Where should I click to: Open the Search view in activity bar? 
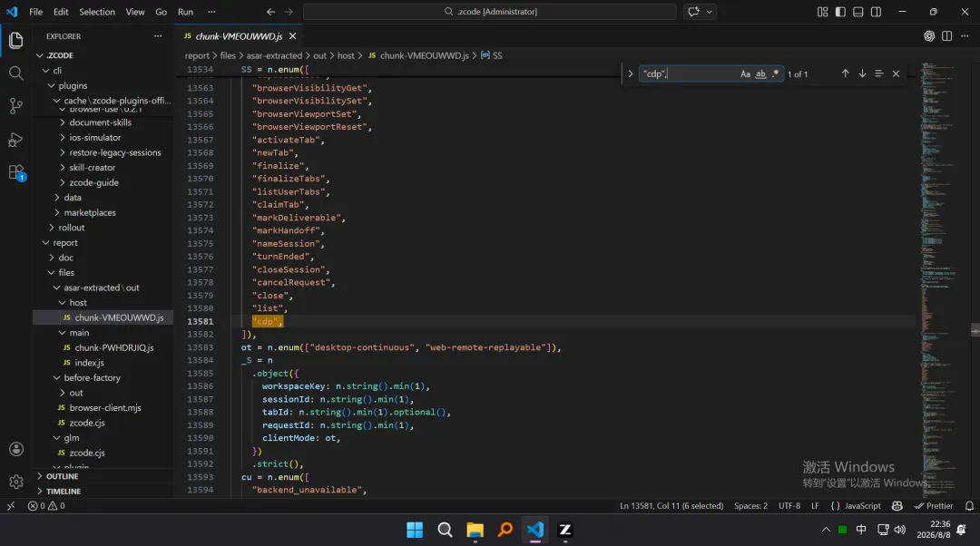[x=16, y=73]
